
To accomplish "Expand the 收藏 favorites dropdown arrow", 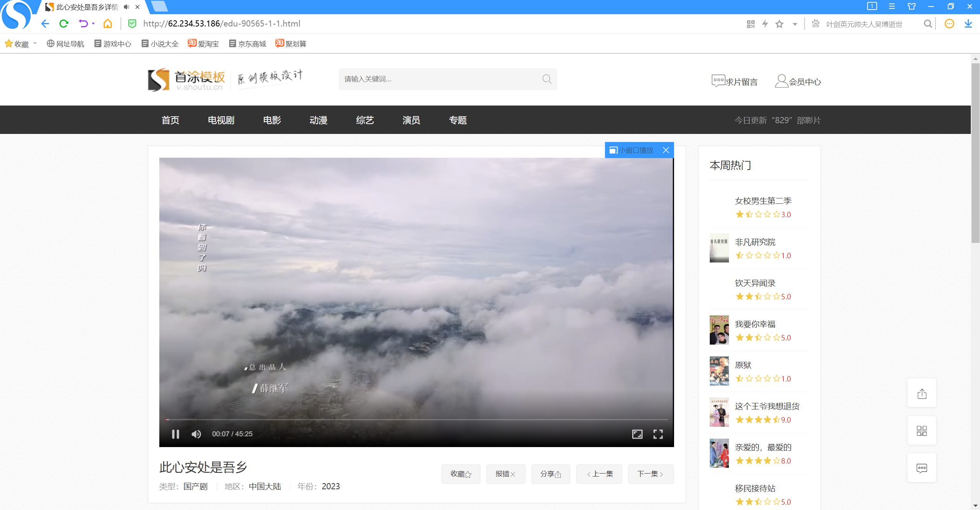I will [x=35, y=43].
